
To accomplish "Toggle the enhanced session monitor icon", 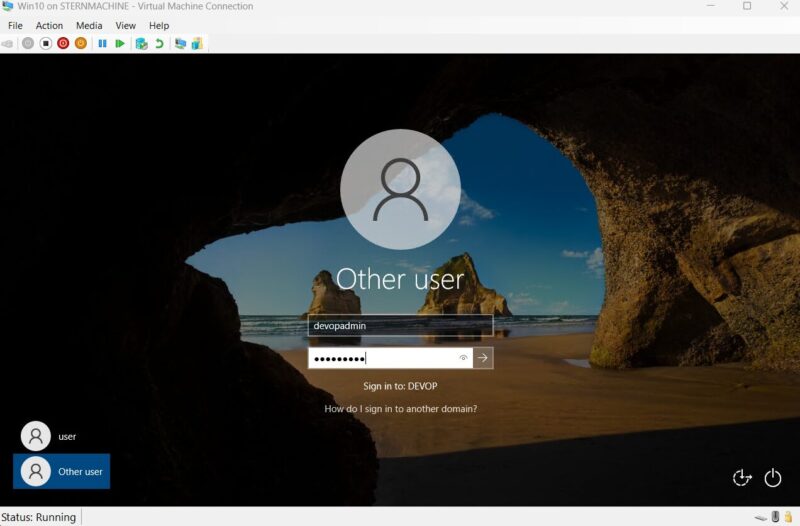I will [x=180, y=44].
